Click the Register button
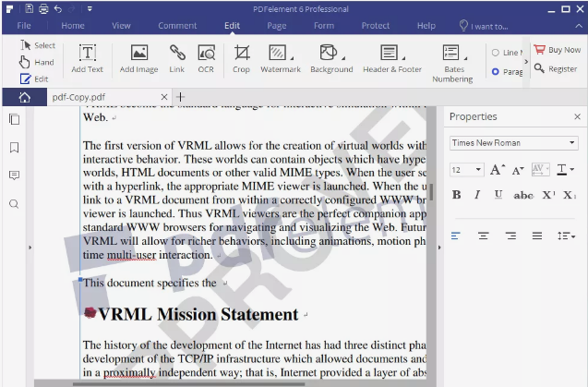This screenshot has width=588, height=387. point(556,68)
